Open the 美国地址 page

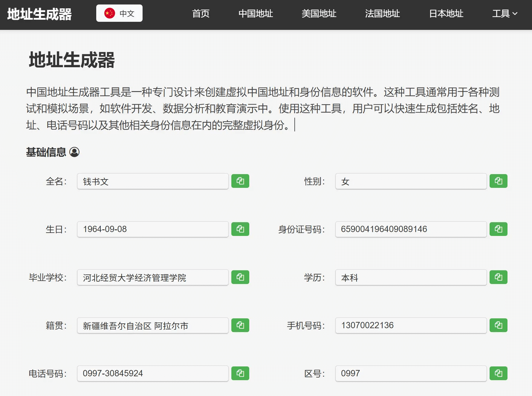319,14
